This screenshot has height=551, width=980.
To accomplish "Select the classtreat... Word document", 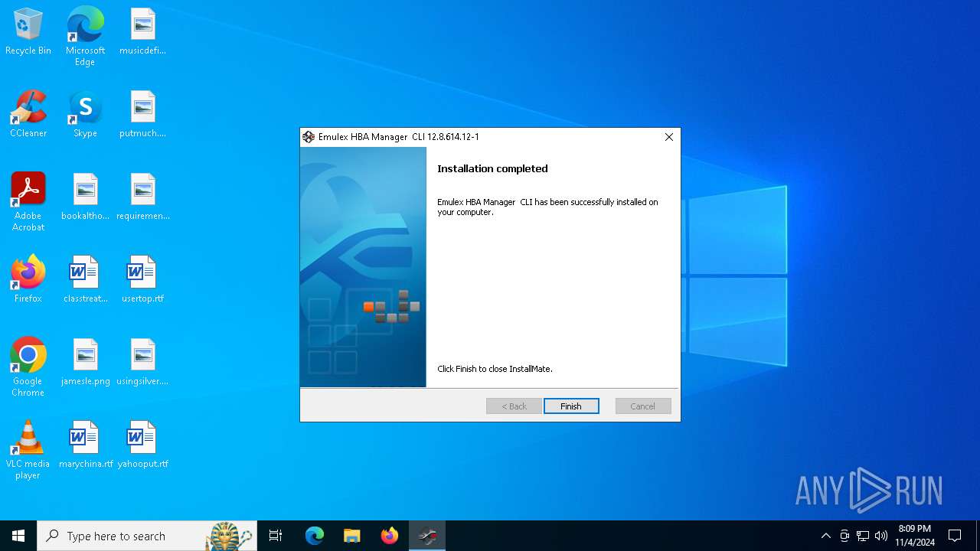I will [x=85, y=280].
